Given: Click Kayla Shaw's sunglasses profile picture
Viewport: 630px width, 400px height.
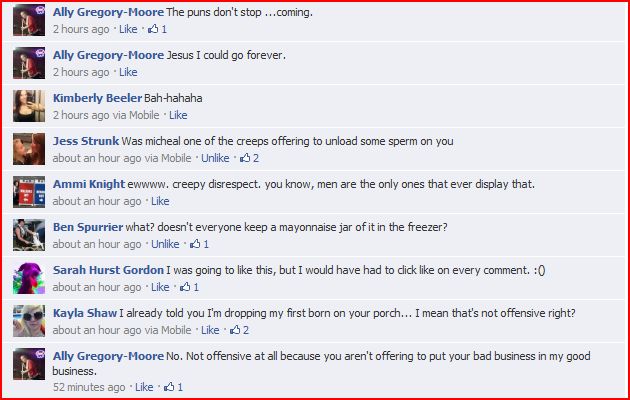Looking at the screenshot, I should [x=29, y=321].
